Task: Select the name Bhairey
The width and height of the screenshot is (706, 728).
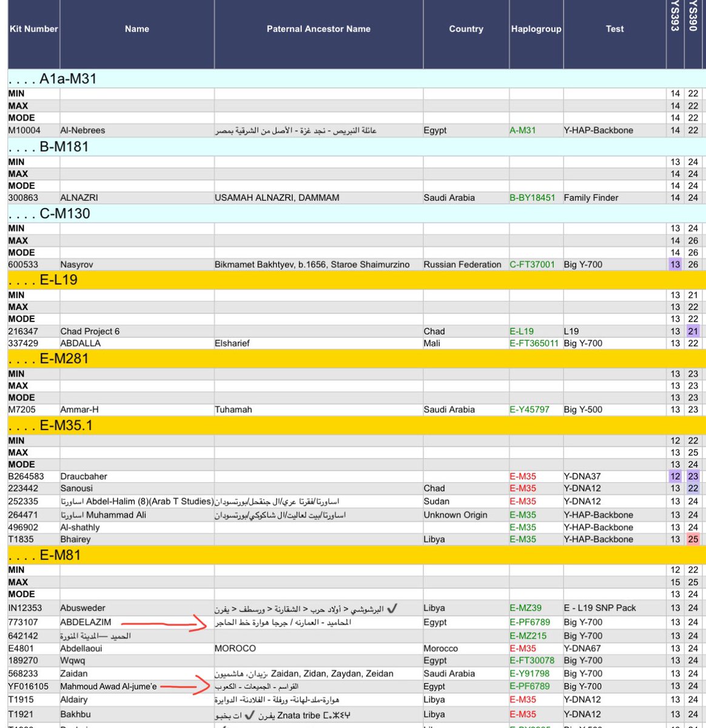Action: pos(75,539)
